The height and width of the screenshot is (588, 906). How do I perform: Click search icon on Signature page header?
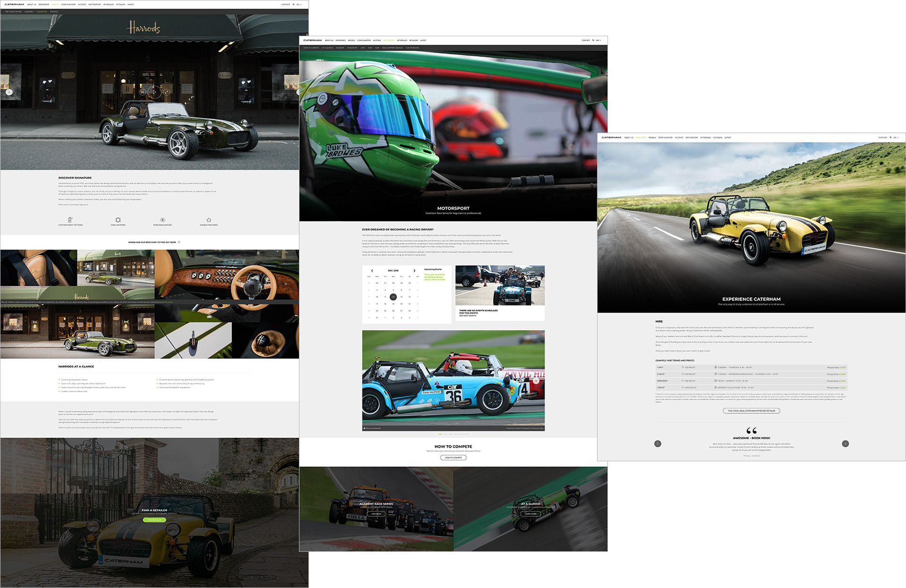click(x=294, y=4)
